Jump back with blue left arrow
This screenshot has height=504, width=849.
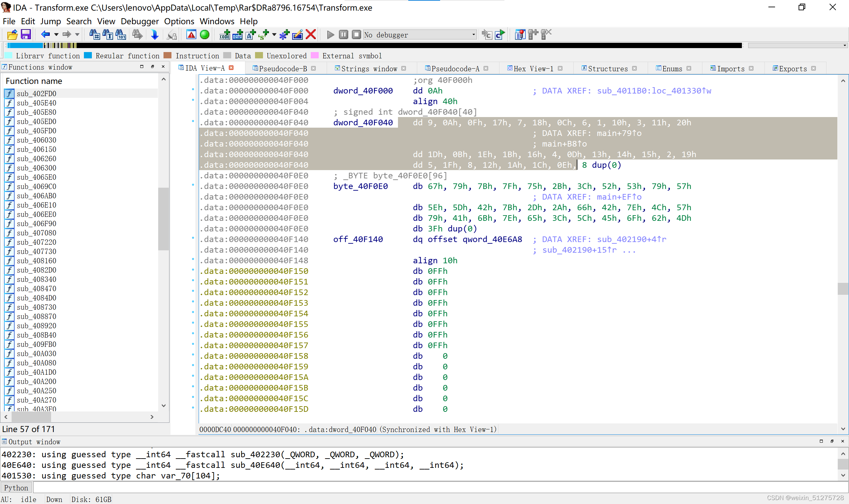pos(45,34)
